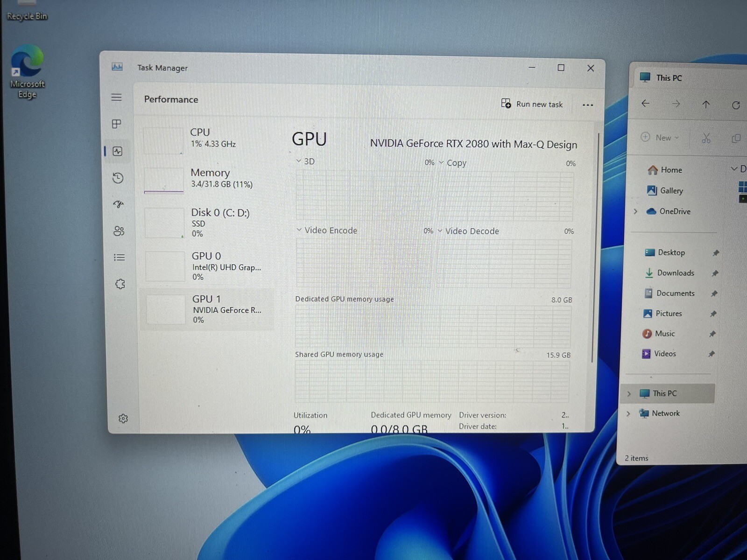Open OneDrive in navigation pane
Screen dimensions: 747x560
(668, 211)
